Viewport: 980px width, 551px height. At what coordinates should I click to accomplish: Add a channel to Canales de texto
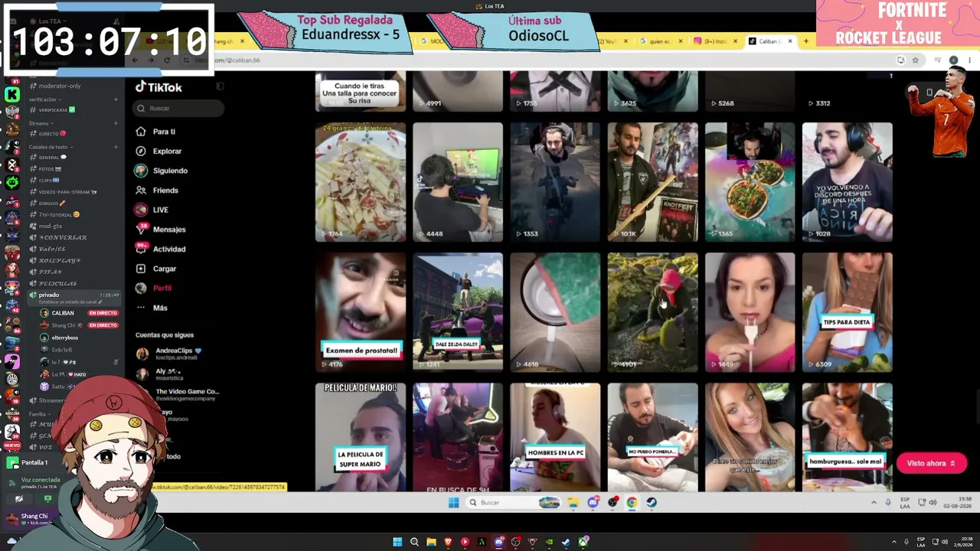(x=116, y=147)
